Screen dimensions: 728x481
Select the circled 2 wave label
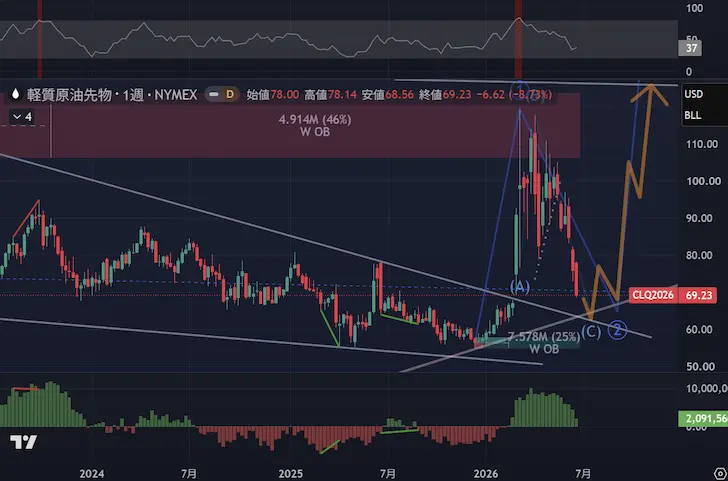(x=618, y=329)
